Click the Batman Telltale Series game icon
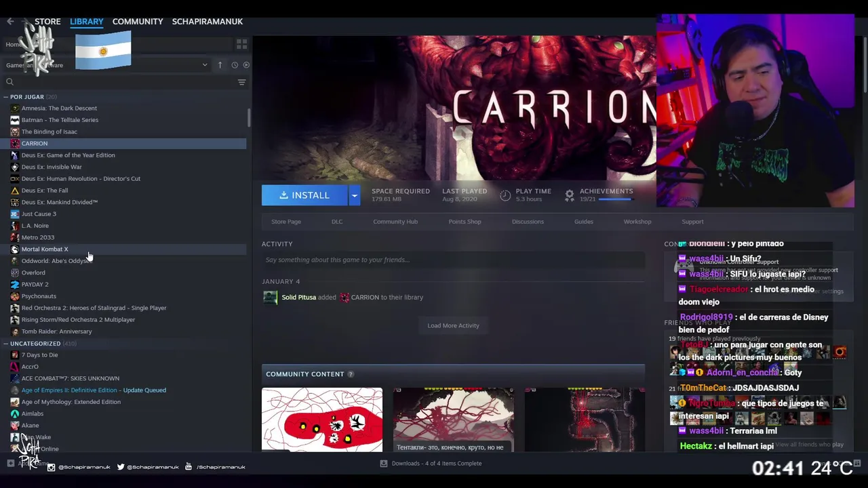 pos(15,120)
